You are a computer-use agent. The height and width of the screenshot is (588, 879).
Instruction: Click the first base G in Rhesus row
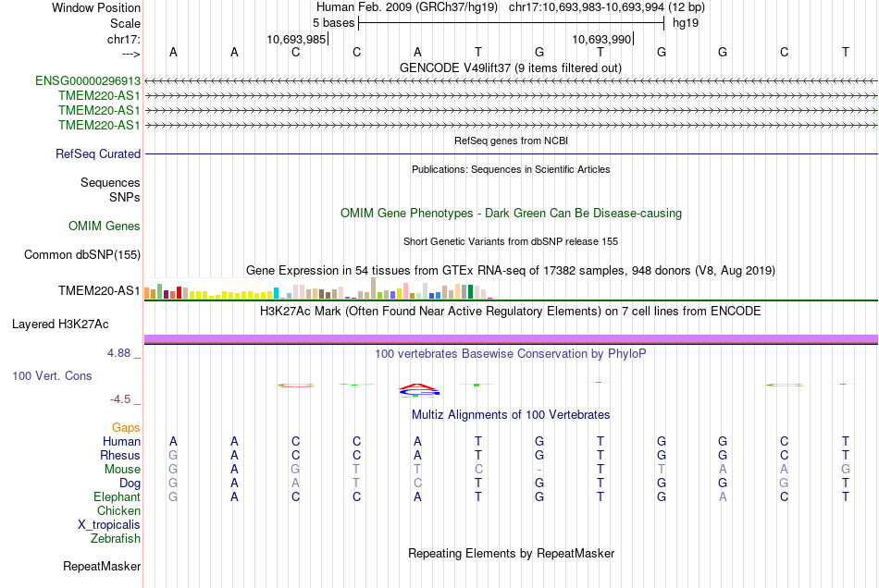pos(173,455)
